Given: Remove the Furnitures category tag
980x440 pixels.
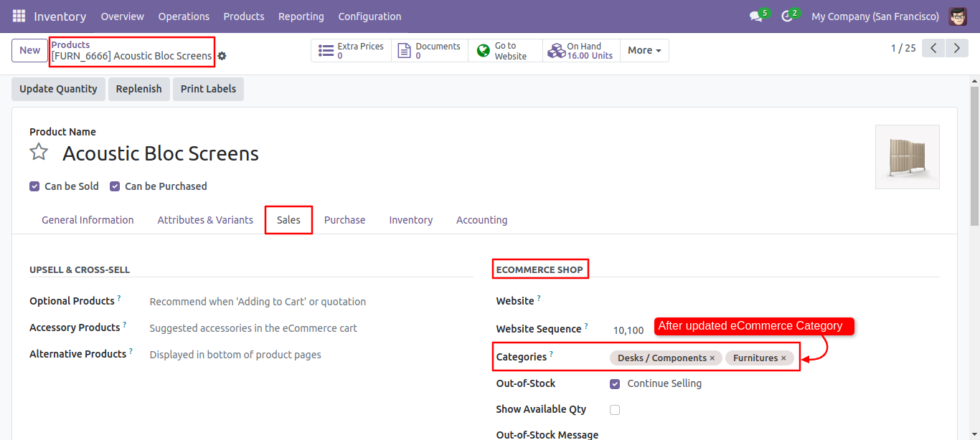Looking at the screenshot, I should (x=783, y=358).
